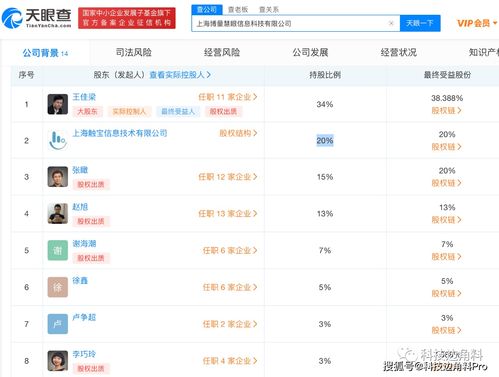The image size is (499, 377).
Task: Click the 最终受益人 tag
Action: pos(178,111)
